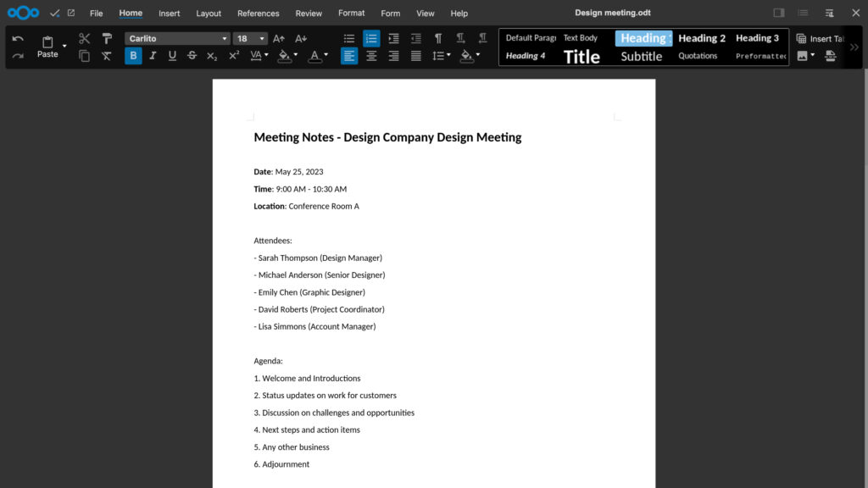Open the Form tab
The height and width of the screenshot is (488, 868).
pos(390,14)
